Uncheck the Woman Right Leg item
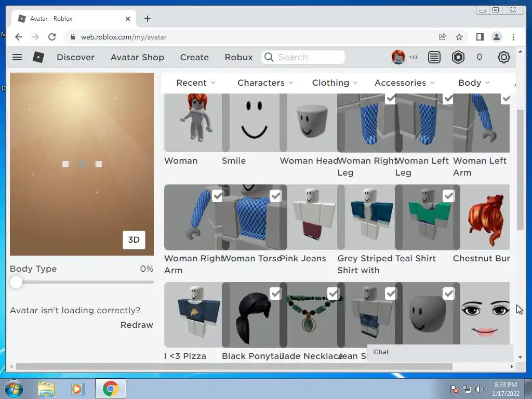This screenshot has height=399, width=532. 391,99
